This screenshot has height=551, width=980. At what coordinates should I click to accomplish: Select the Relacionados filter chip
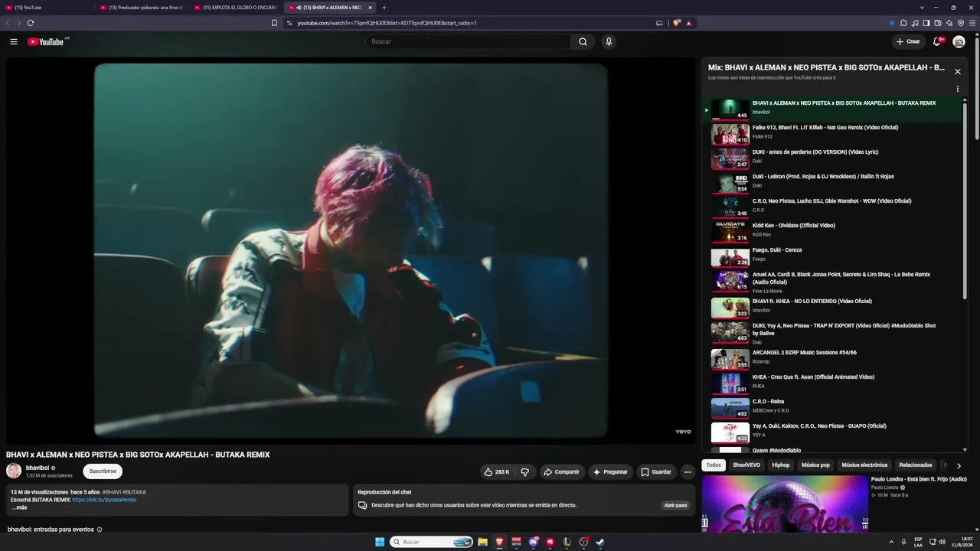[916, 465]
